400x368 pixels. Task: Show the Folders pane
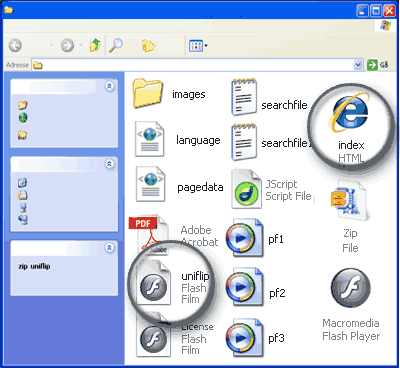coord(148,45)
